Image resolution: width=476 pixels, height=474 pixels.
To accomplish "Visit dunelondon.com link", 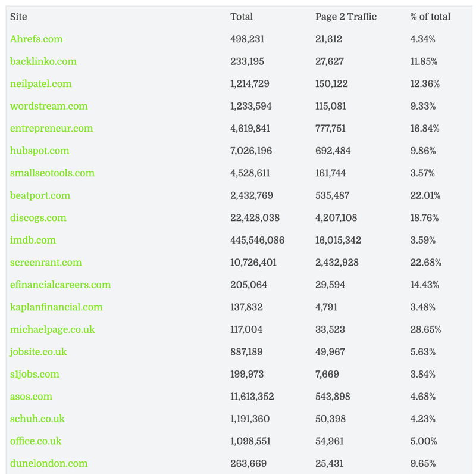I will (49, 463).
